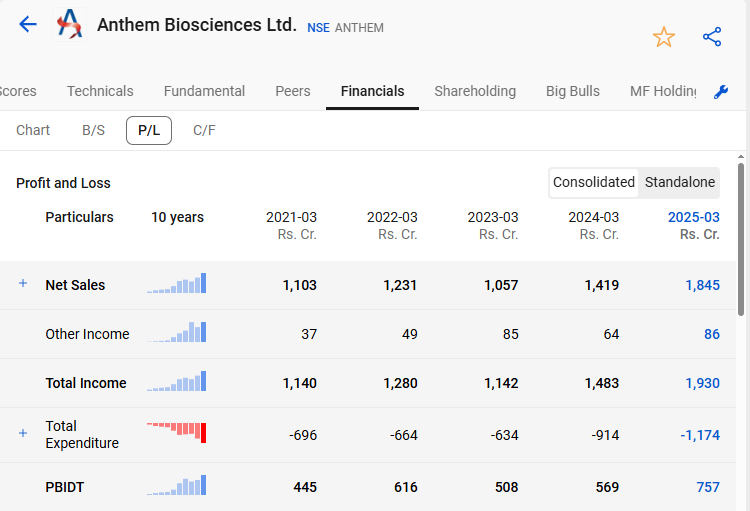Click Total Expenditure value -664
The height and width of the screenshot is (511, 750).
coord(404,435)
